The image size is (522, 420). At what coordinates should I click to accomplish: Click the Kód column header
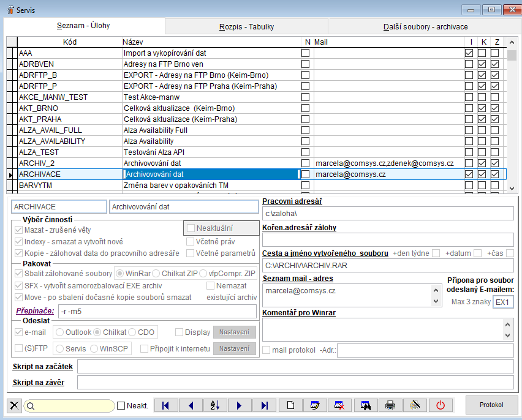(70, 42)
